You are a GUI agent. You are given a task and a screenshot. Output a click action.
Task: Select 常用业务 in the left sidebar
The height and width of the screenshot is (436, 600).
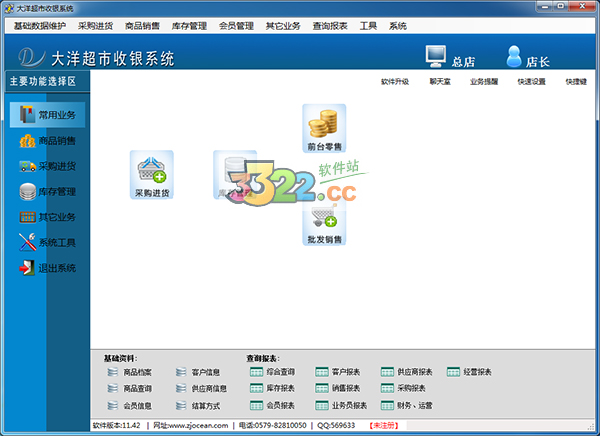click(x=47, y=115)
